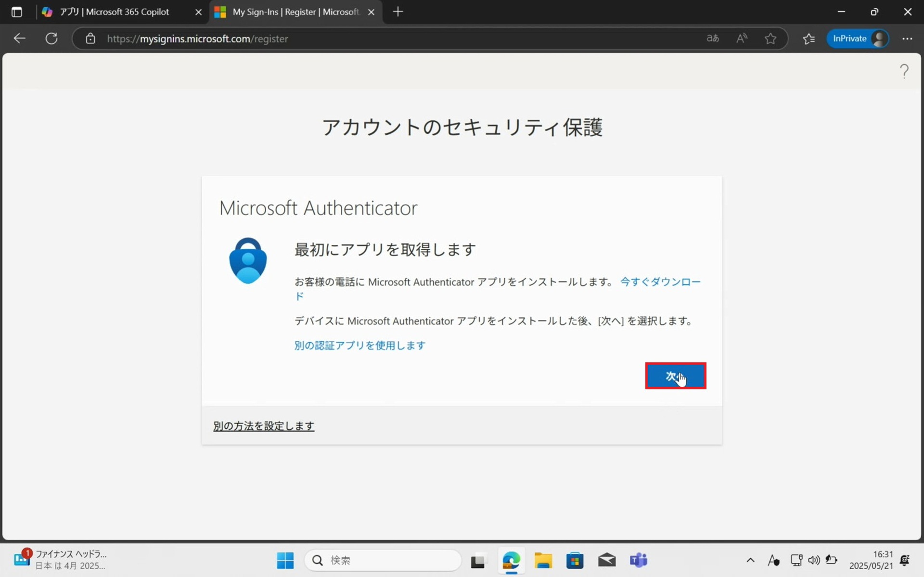Show hidden system tray icons

[750, 560]
